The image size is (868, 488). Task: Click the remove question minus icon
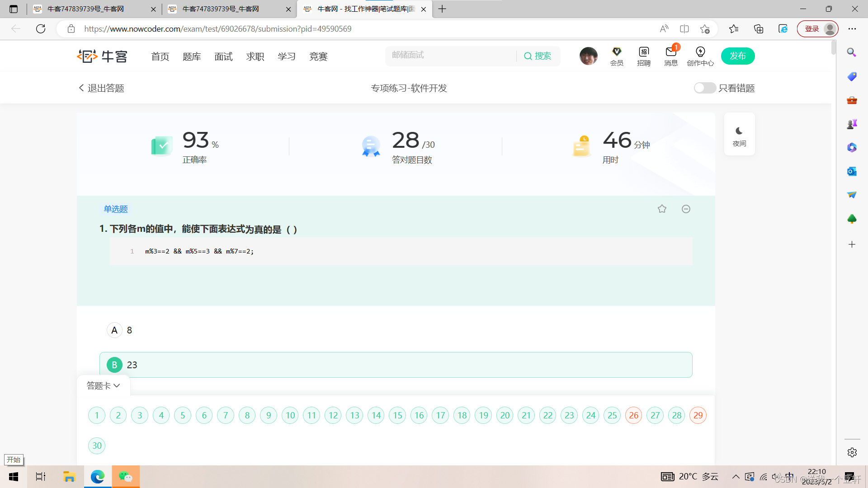click(686, 209)
